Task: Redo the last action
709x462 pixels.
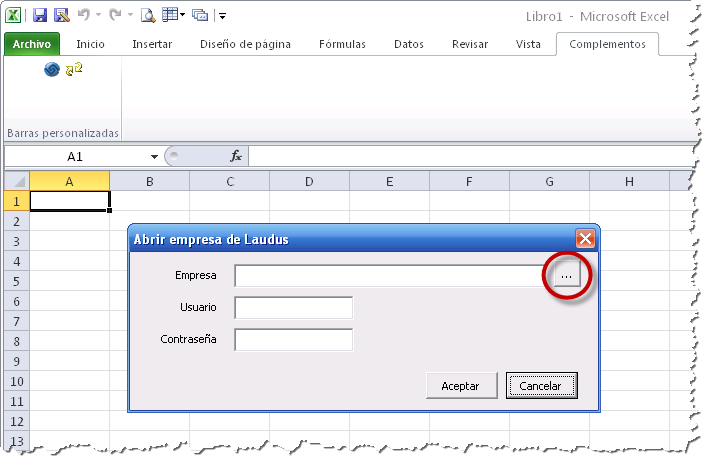Action: [116, 15]
